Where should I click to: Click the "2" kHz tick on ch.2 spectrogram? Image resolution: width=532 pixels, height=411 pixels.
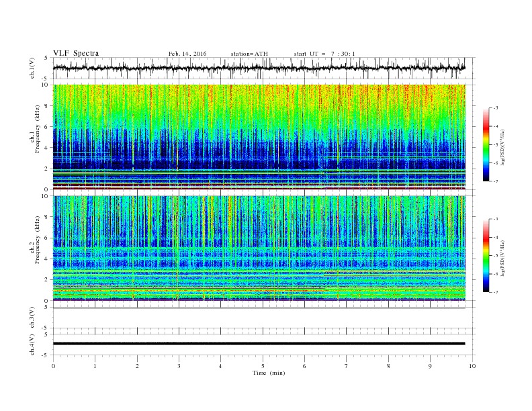(47, 280)
